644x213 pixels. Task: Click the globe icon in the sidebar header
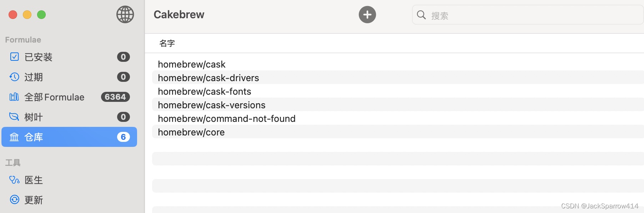125,15
